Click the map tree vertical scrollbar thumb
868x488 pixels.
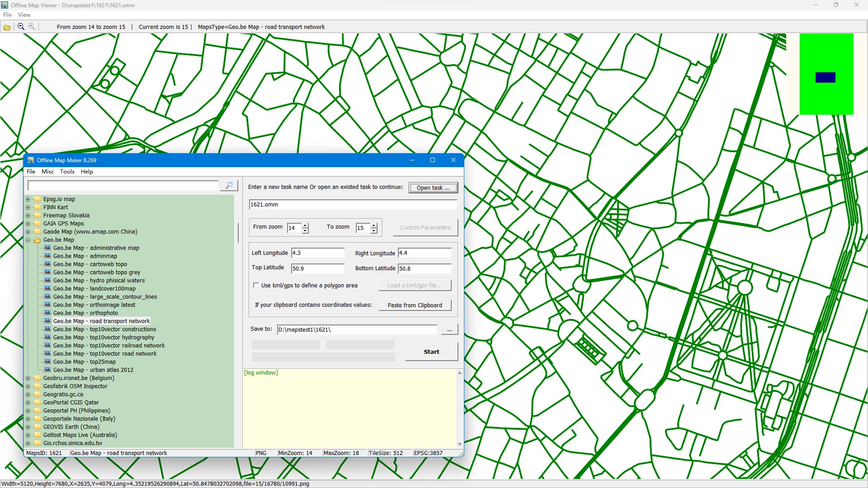coord(238,232)
